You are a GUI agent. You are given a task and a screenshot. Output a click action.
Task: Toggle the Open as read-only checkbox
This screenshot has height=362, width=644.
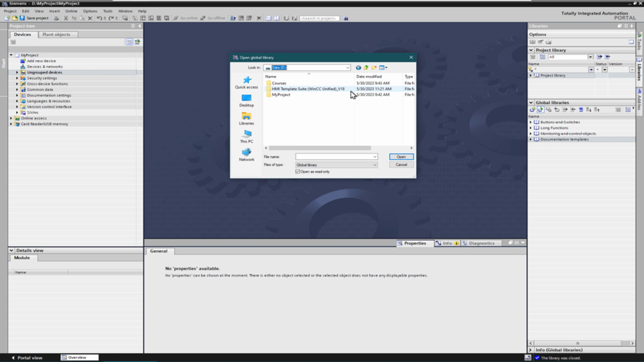coord(298,171)
